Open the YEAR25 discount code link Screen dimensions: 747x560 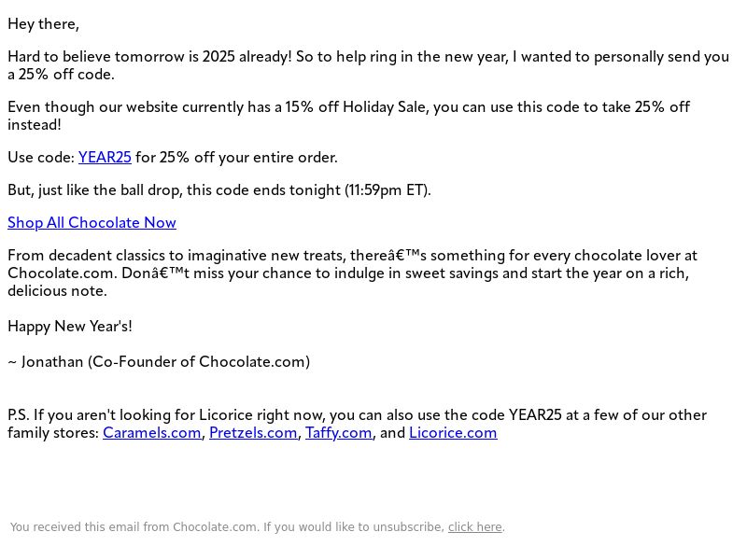tap(105, 157)
